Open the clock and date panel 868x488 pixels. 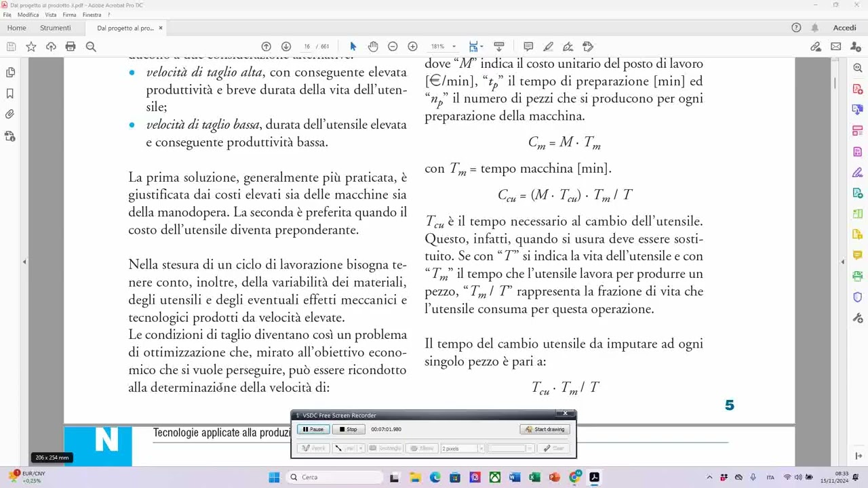pos(835,477)
